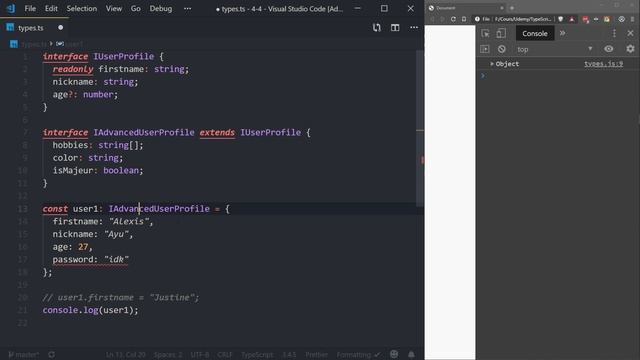640x360 pixels.
Task: Open notifications bell in status bar
Action: pos(411,354)
